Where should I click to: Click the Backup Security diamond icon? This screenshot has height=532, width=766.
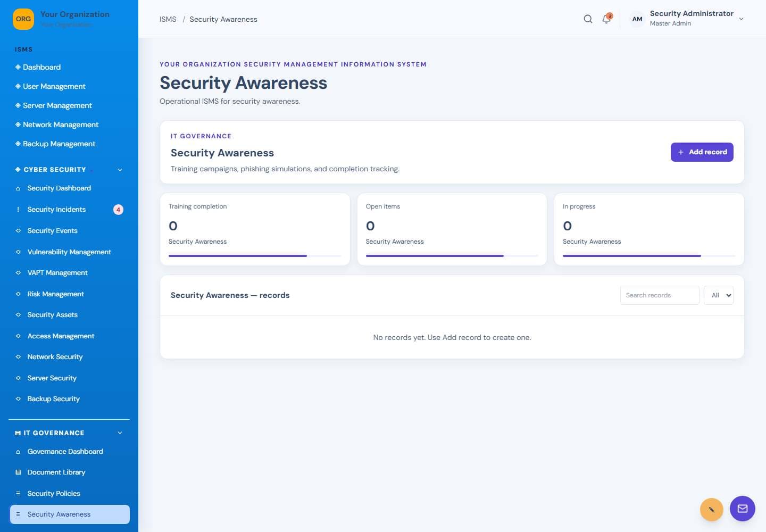click(x=18, y=399)
